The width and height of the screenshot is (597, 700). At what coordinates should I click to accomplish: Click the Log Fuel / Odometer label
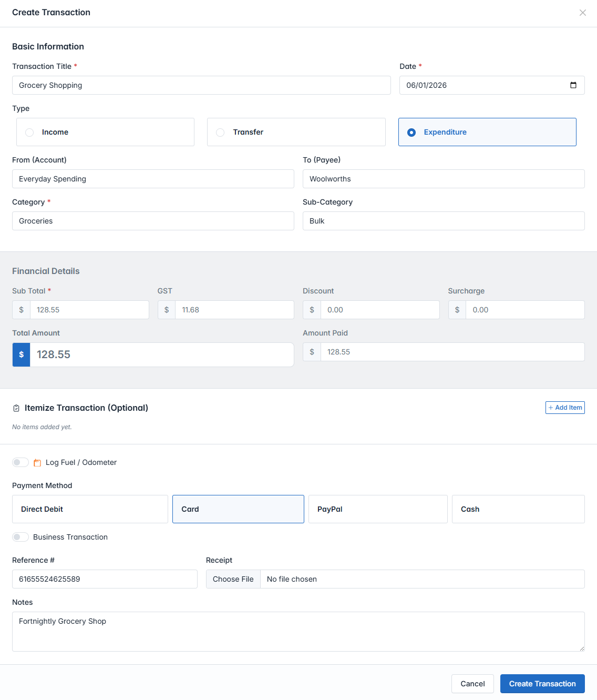click(81, 462)
